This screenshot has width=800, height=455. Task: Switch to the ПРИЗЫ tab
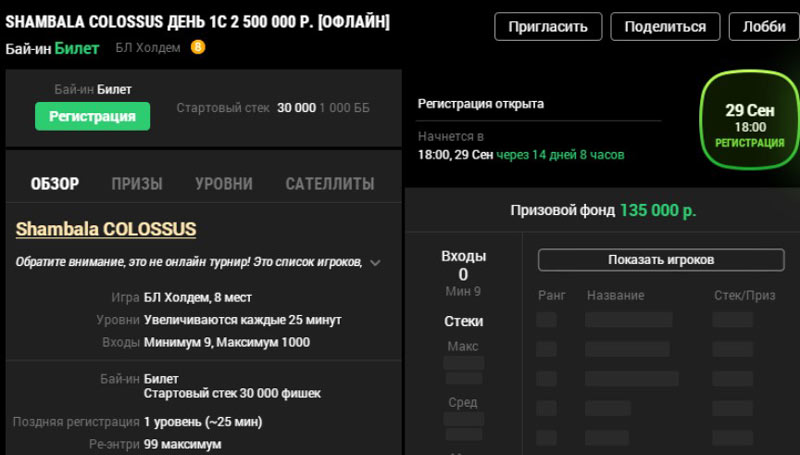[x=137, y=184]
